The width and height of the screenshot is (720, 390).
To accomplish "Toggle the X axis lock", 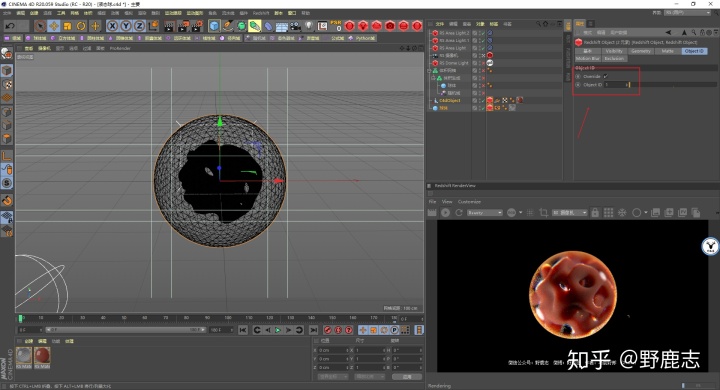I will (112, 26).
